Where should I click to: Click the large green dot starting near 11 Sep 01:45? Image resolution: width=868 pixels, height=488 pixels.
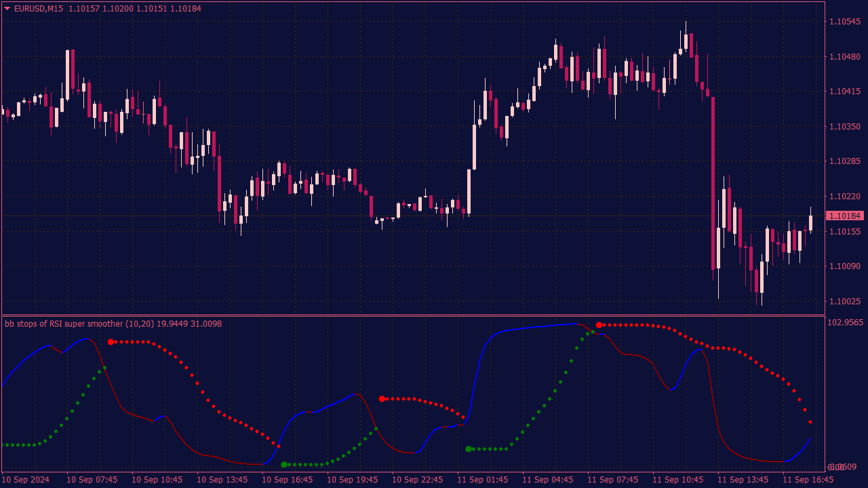click(469, 449)
